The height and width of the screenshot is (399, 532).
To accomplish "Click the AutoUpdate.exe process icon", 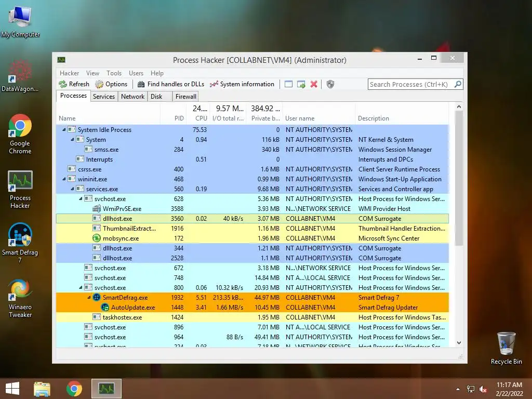I will 105,308.
